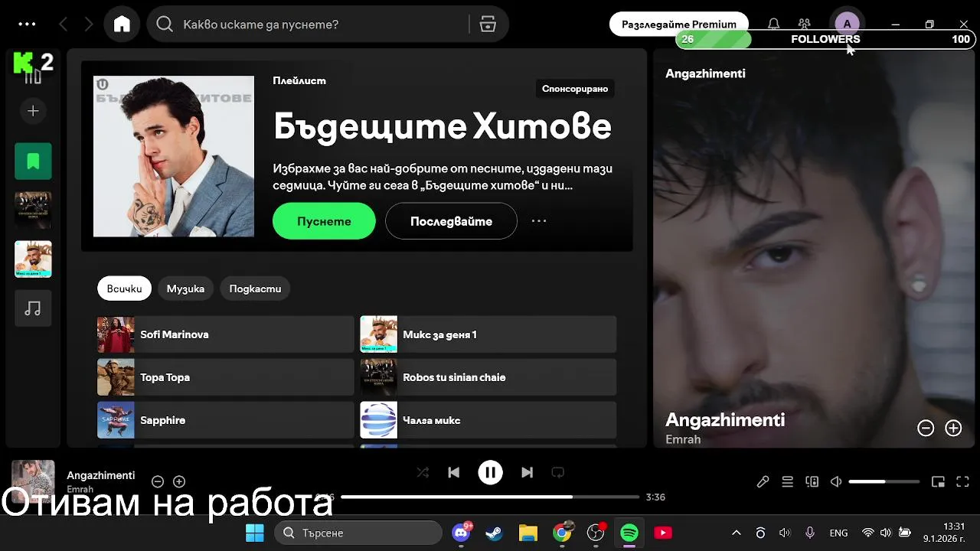
Task: Add song via plus icon in panel
Action: coord(953,429)
